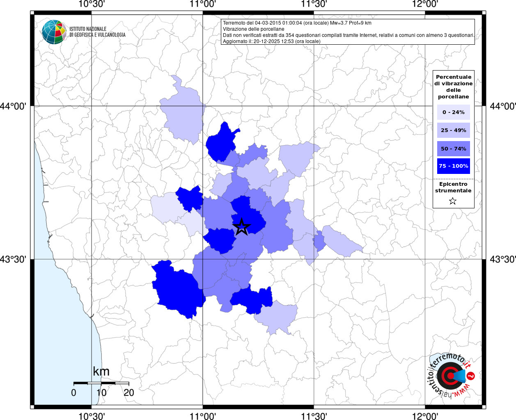Screen dimensions: 516x420
Task: Click the 'Terremoto del 04-03-2015' header line
Action: click(x=297, y=23)
